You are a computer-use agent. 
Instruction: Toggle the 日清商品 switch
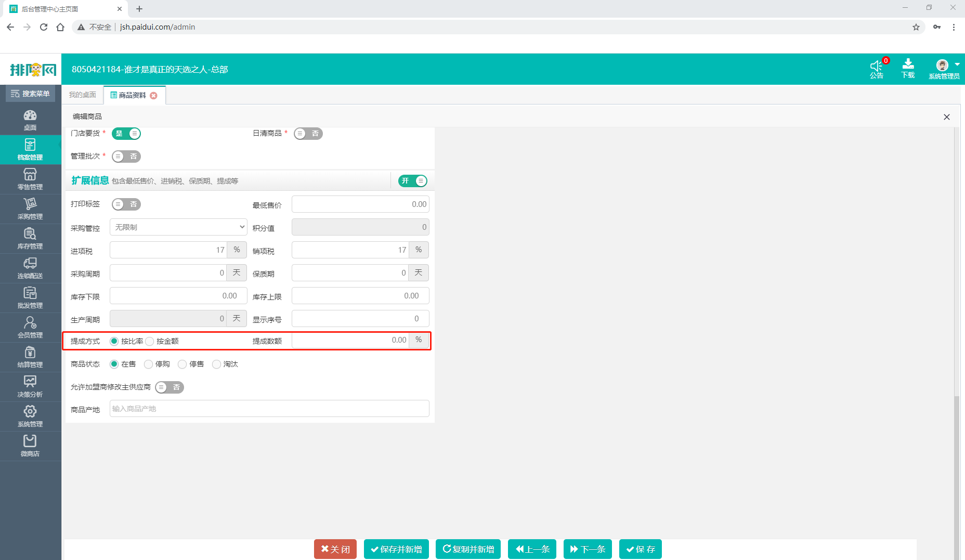(x=308, y=134)
